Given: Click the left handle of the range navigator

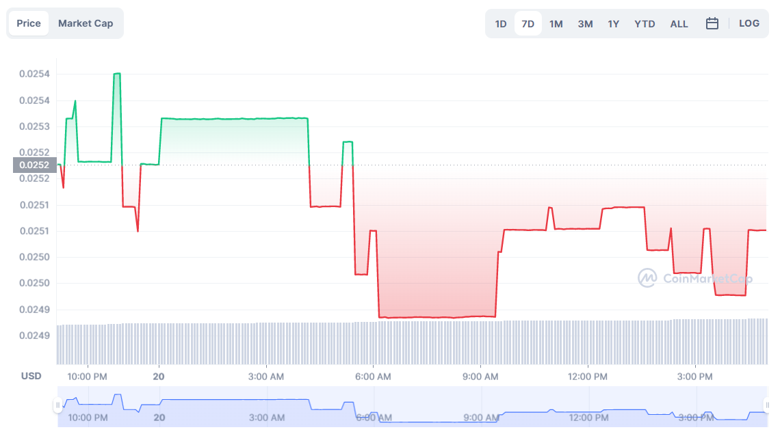Looking at the screenshot, I should pyautogui.click(x=58, y=405).
